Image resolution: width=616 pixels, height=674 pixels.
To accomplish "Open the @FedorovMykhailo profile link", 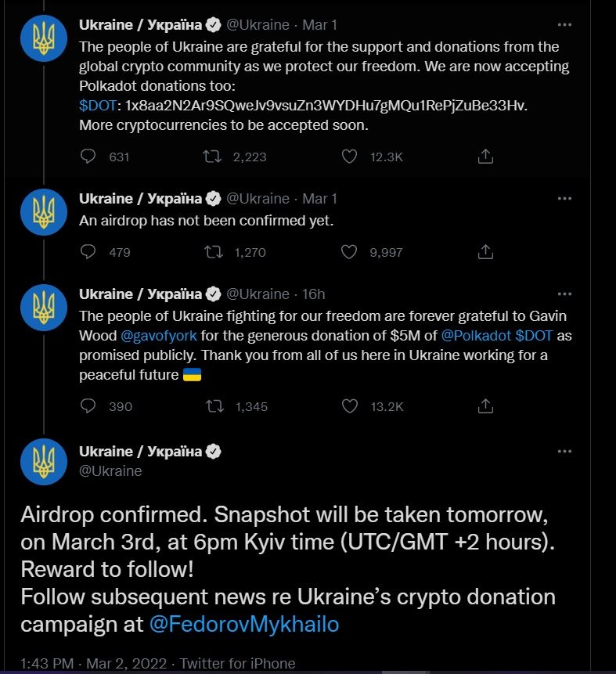I will (243, 624).
